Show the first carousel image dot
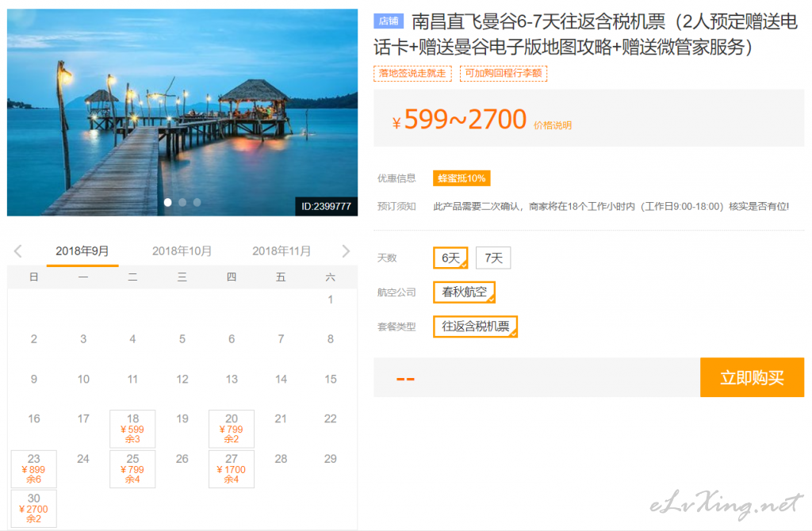Image resolution: width=812 pixels, height=531 pixels. point(168,202)
